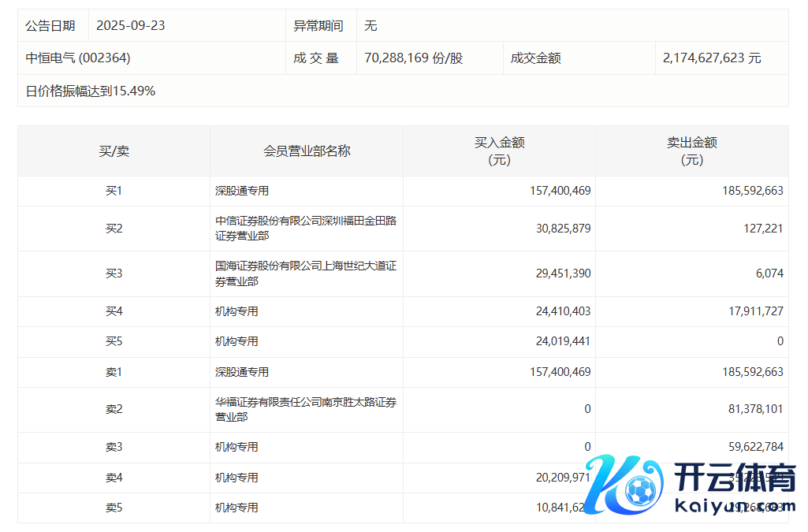Viewport: 808px width, 532px height.
Task: Click the 异常期间 value 无
Action: (370, 25)
